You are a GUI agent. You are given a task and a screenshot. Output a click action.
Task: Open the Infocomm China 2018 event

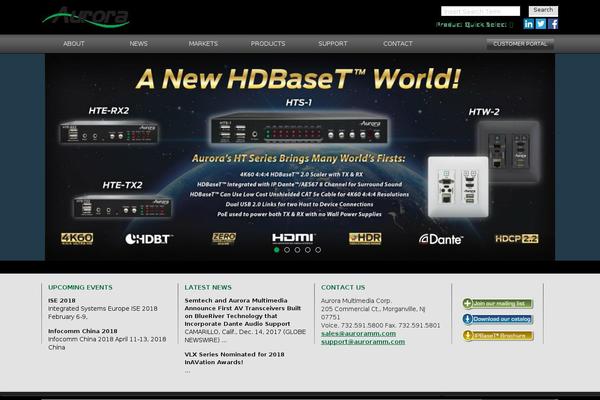pyautogui.click(x=83, y=331)
